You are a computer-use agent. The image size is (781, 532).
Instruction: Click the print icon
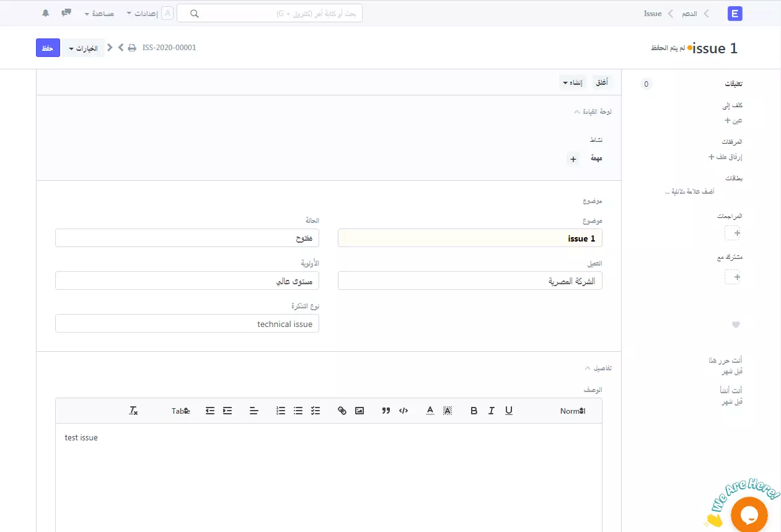point(132,48)
